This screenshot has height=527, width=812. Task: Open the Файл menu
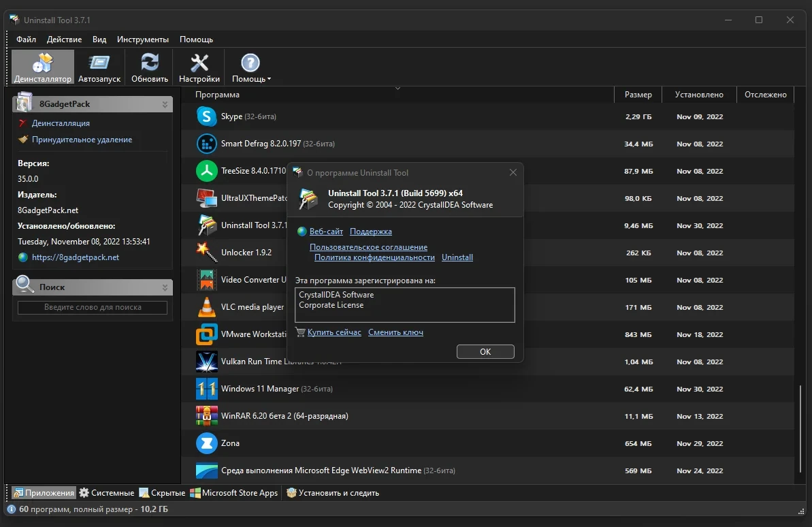point(26,39)
